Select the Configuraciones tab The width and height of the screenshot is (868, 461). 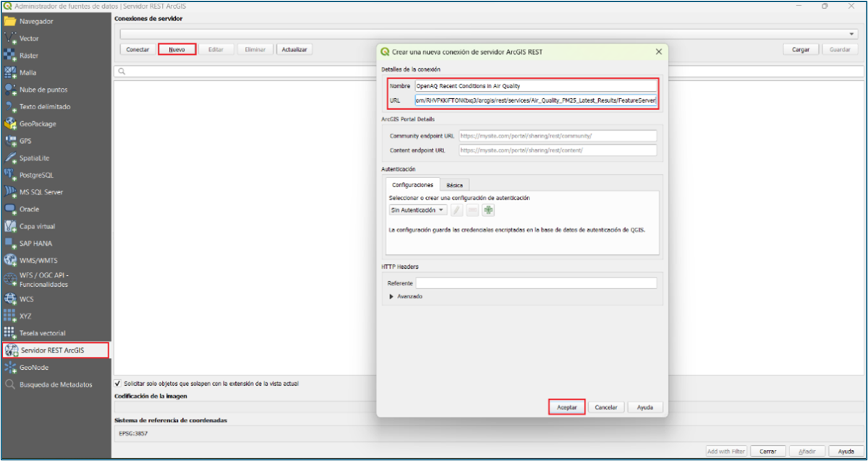pos(412,185)
